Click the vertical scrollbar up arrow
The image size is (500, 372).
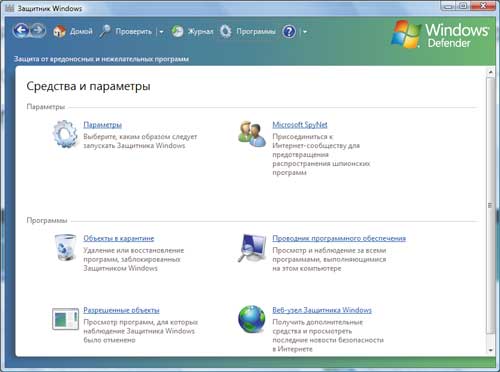click(x=491, y=72)
